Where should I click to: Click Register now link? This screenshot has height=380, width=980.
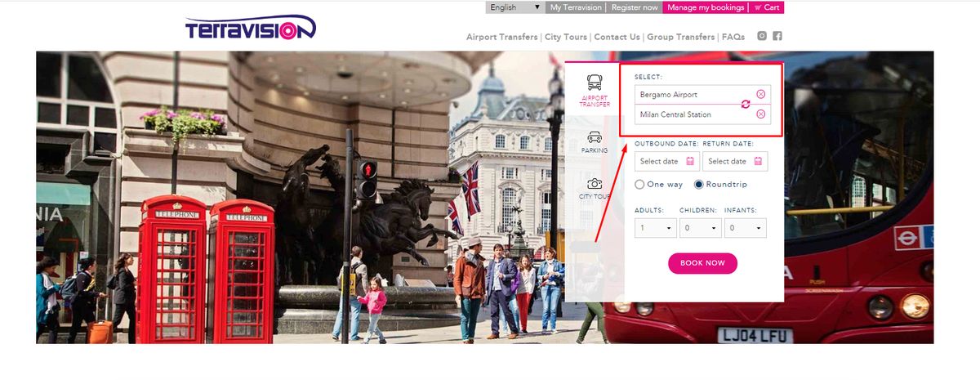point(635,7)
